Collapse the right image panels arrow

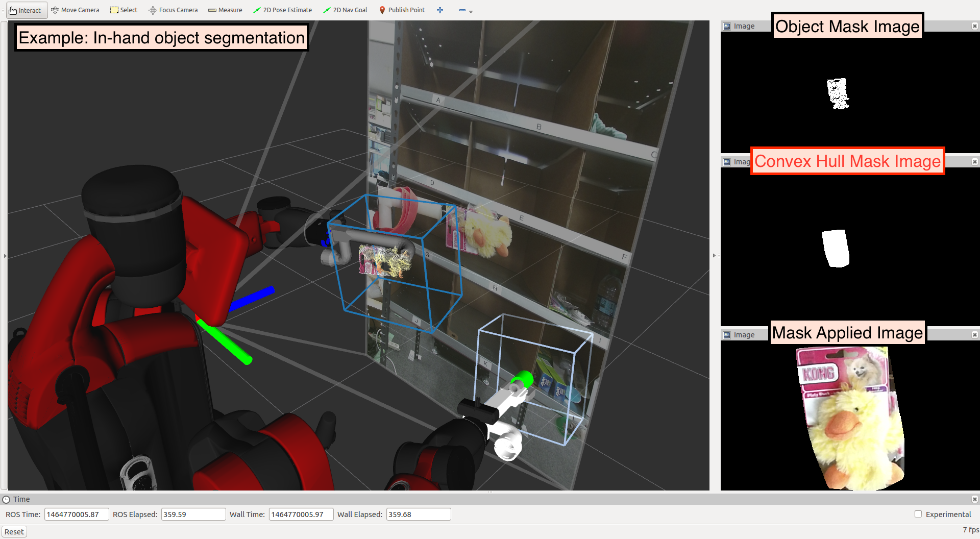[x=714, y=255]
